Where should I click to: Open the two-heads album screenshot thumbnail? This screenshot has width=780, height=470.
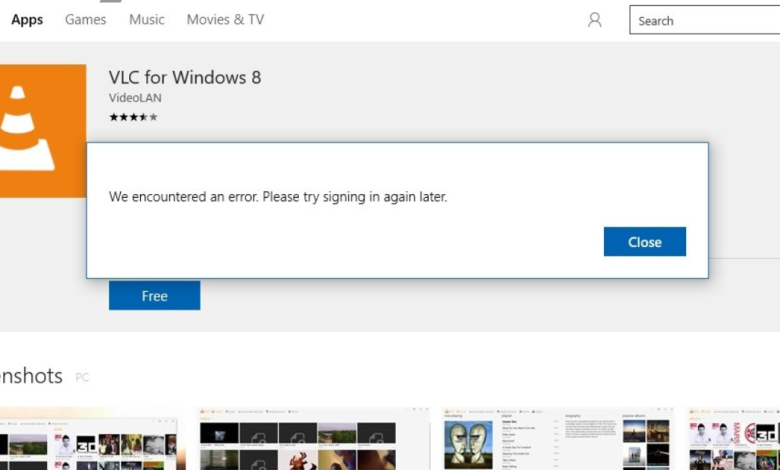coord(557,439)
